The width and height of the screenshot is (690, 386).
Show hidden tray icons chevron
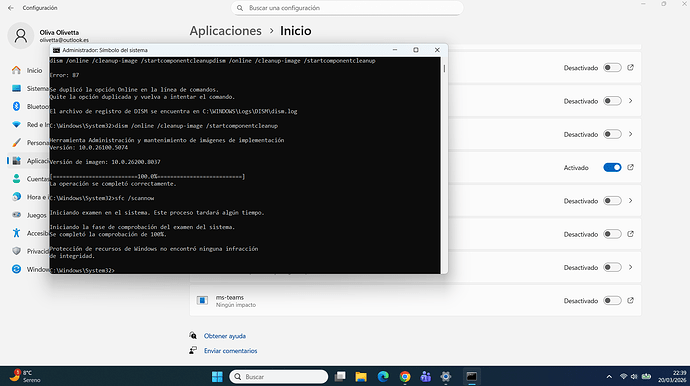[x=609, y=377]
